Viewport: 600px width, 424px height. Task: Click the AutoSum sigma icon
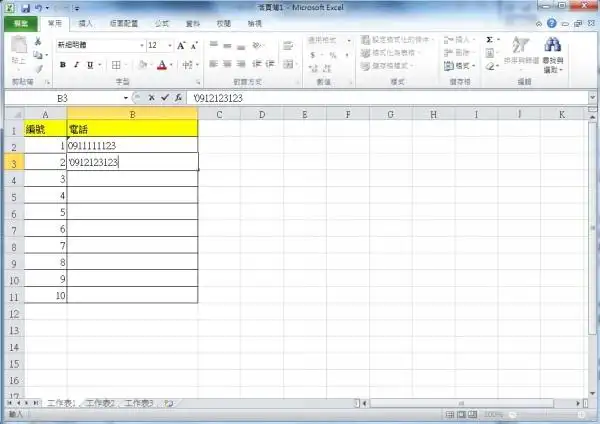point(489,39)
